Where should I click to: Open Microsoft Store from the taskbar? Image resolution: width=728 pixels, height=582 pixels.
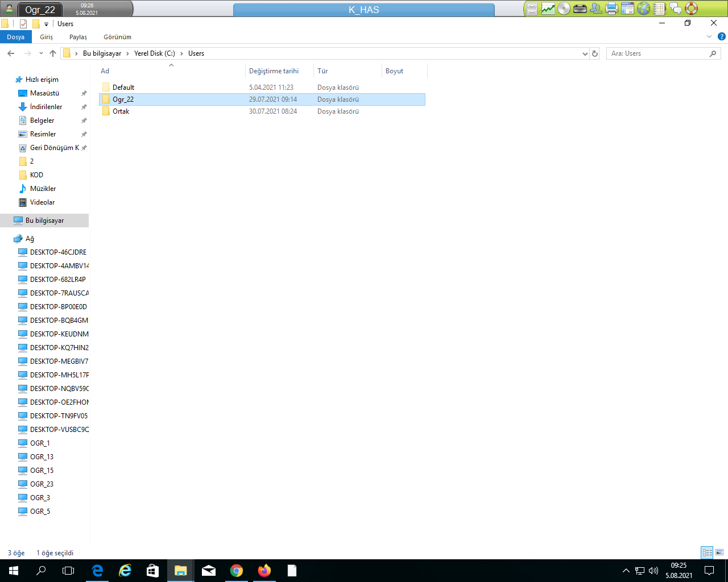pos(153,571)
